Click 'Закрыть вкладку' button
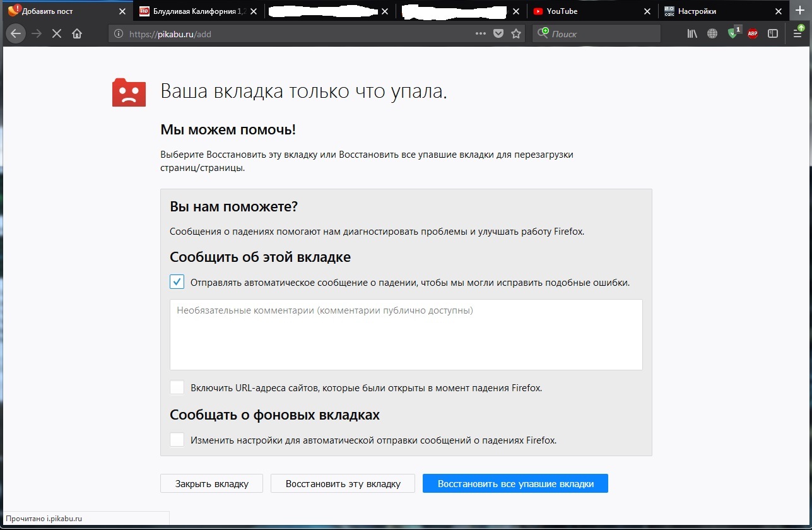This screenshot has width=812, height=530. click(212, 484)
